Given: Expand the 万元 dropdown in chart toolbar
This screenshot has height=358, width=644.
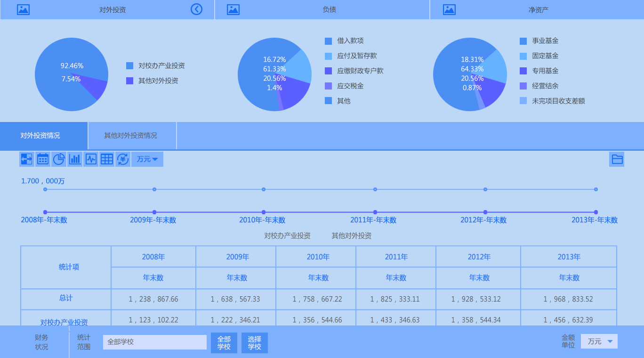Looking at the screenshot, I should click(x=147, y=159).
